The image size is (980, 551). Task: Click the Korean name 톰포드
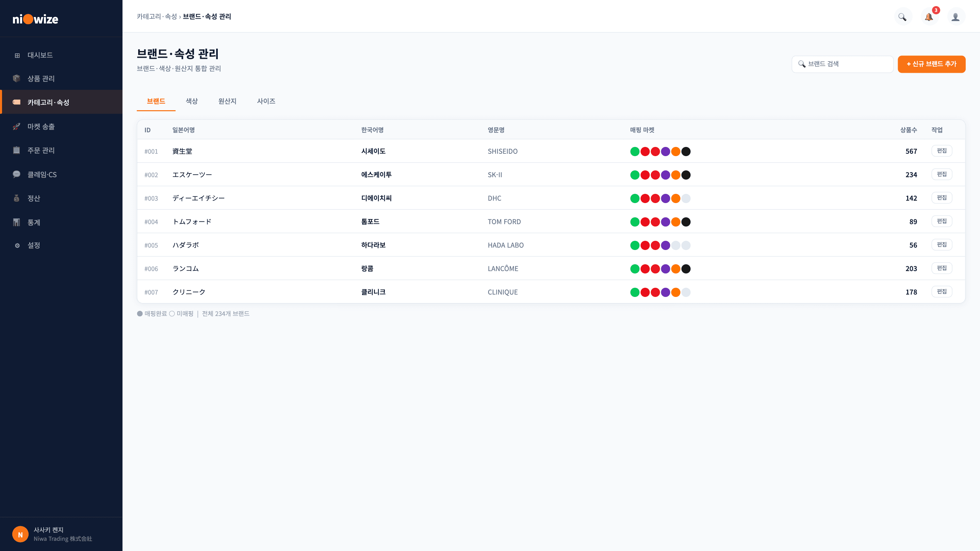(x=370, y=222)
